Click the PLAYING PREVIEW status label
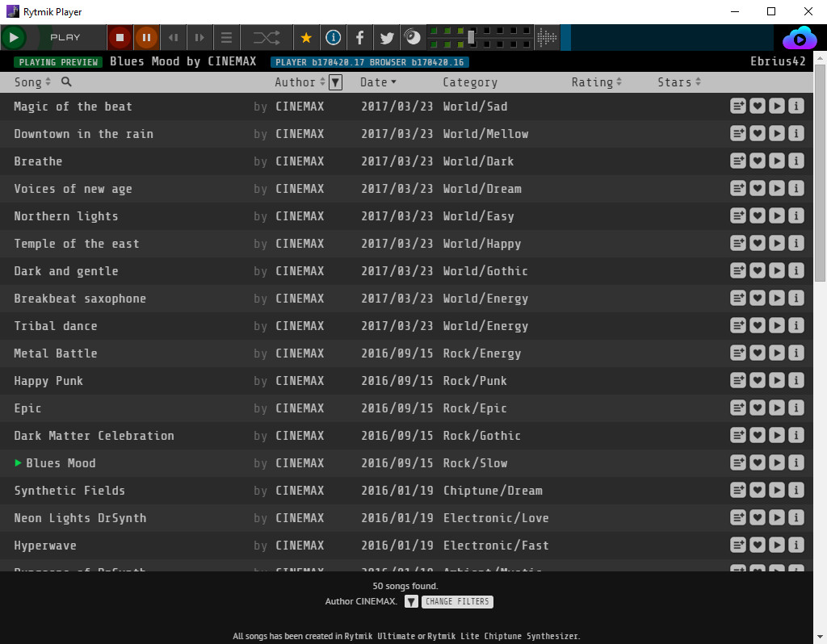Screen dimensions: 827x644 [x=57, y=61]
